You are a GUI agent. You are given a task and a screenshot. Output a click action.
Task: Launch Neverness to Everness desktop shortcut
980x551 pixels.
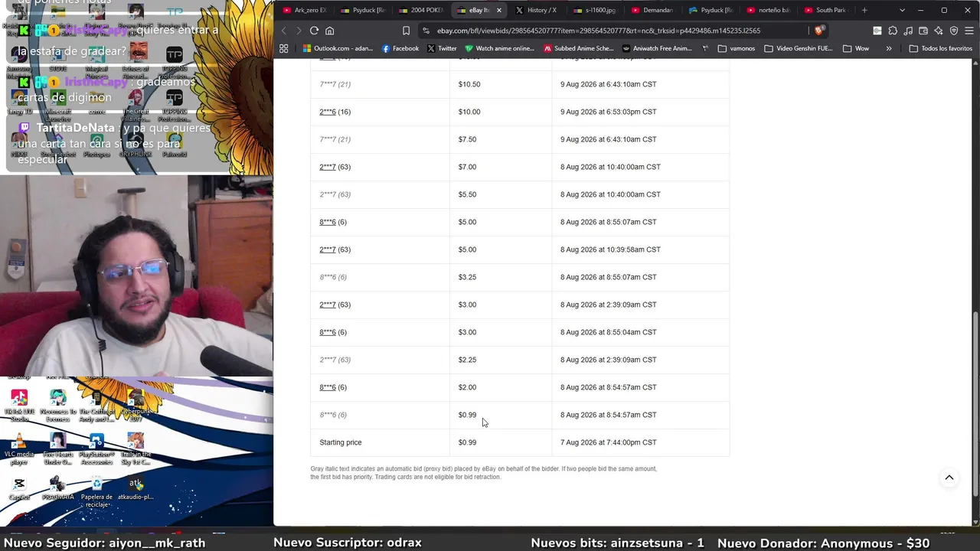pyautogui.click(x=58, y=406)
